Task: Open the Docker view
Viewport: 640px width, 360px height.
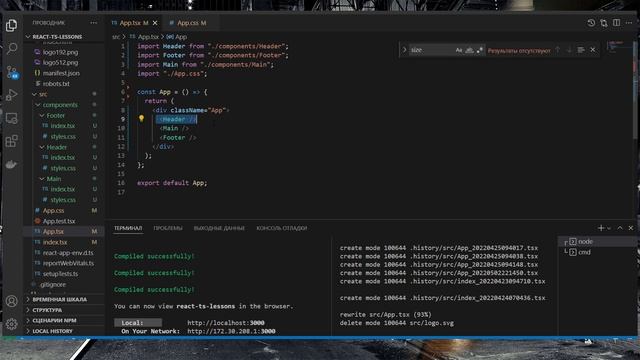Action: [x=11, y=164]
